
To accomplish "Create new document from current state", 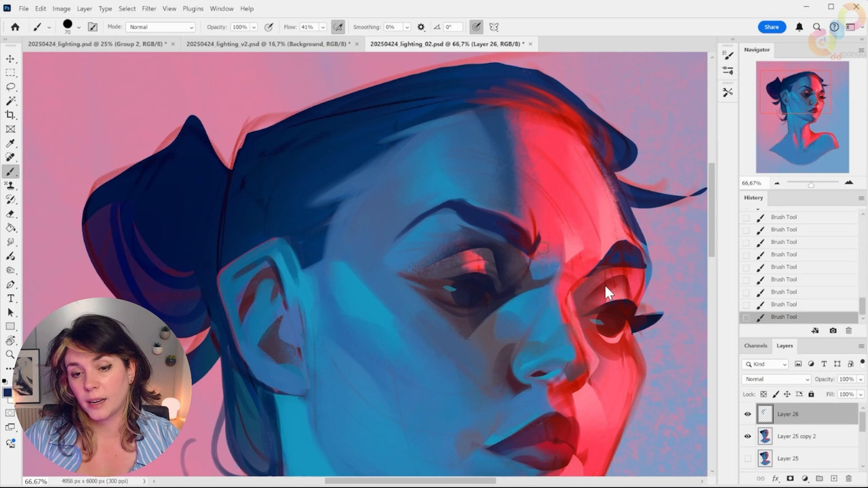I will [815, 331].
